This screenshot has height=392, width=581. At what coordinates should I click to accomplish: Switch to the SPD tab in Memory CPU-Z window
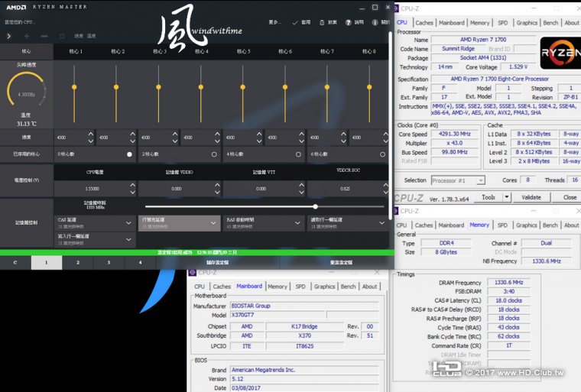point(501,225)
